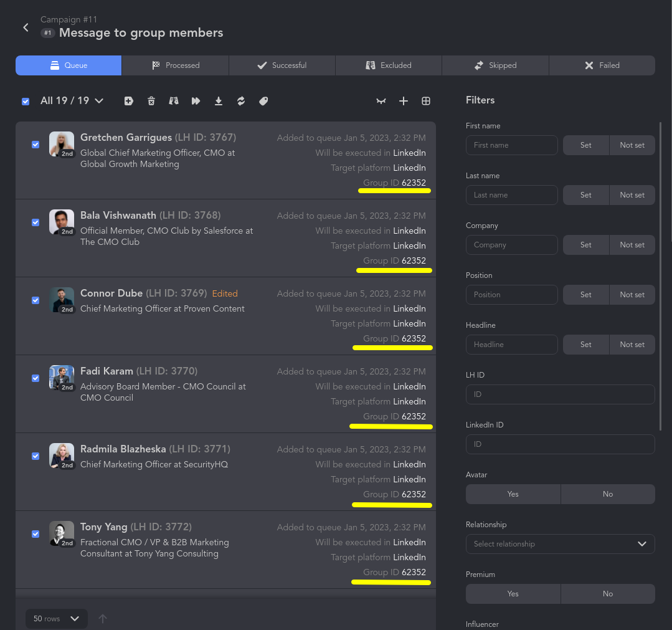Click the add profiles icon in the toolbar
Screen dimensions: 672x630
(129, 101)
